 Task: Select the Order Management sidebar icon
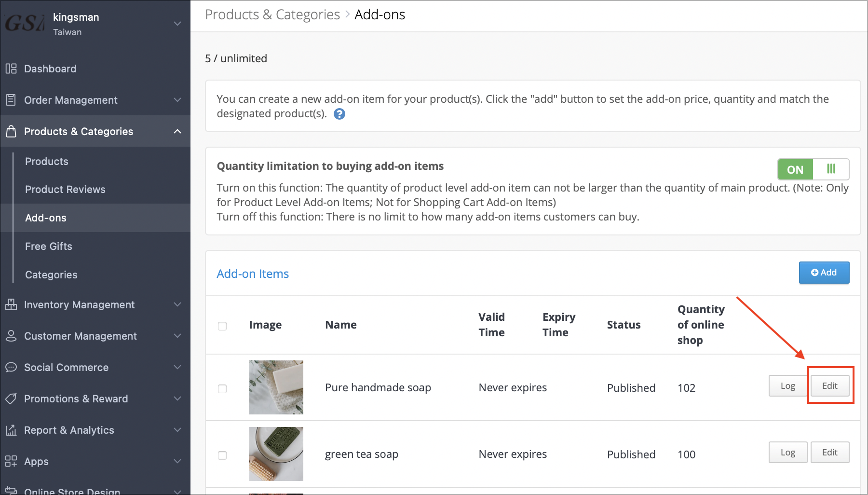[x=11, y=100]
